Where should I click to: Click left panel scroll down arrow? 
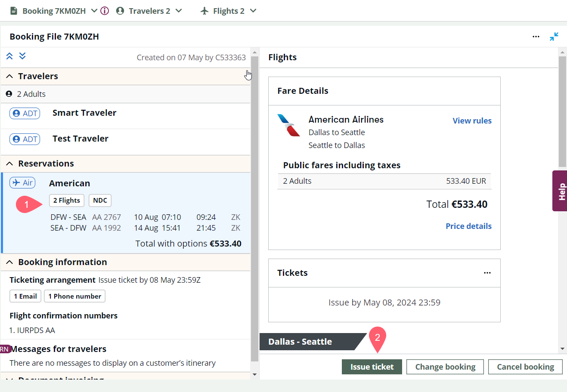coord(254,374)
